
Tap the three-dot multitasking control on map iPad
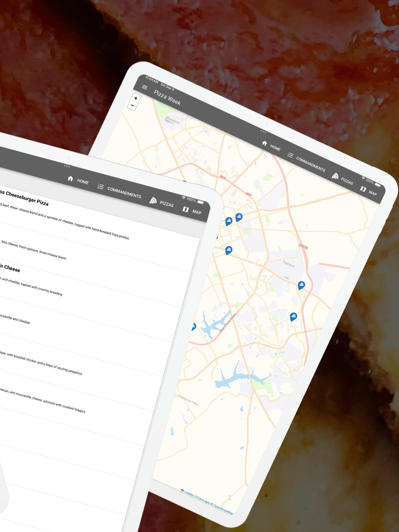pyautogui.click(x=263, y=132)
